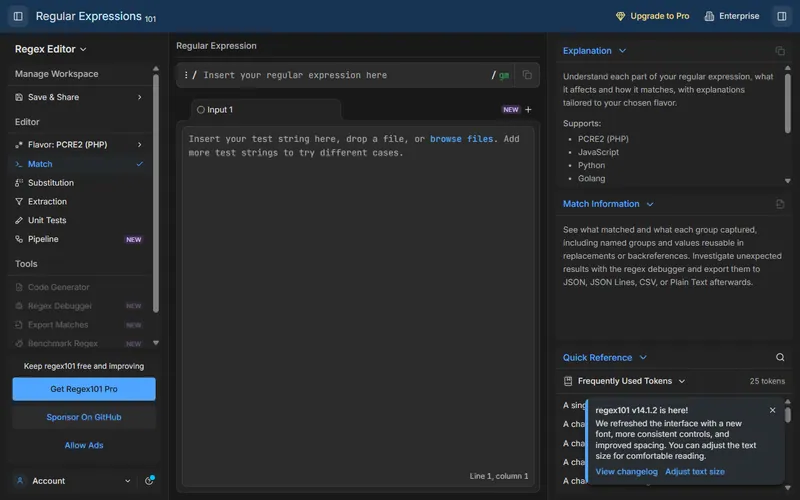Expand the Save & Share submenu arrow
The image size is (800, 500).
139,97
